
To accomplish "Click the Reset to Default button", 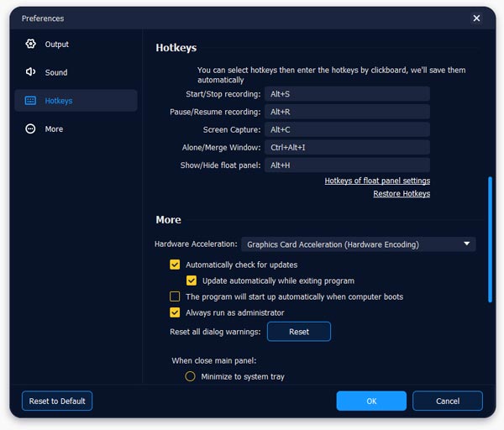I will point(57,401).
